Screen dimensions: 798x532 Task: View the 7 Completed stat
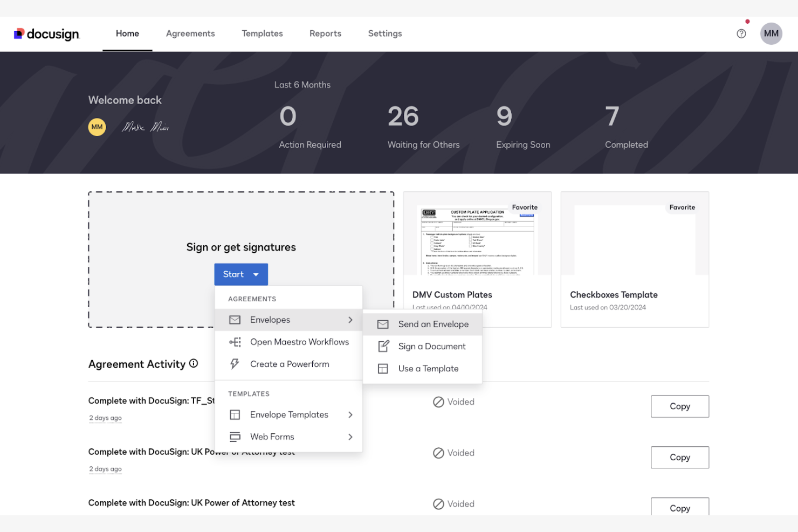coord(626,127)
